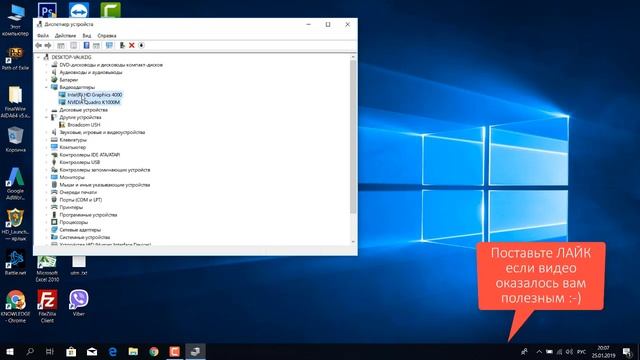Screen dimensions: 640x360
Task: Expand the Мониторы category
Action: pos(47,177)
